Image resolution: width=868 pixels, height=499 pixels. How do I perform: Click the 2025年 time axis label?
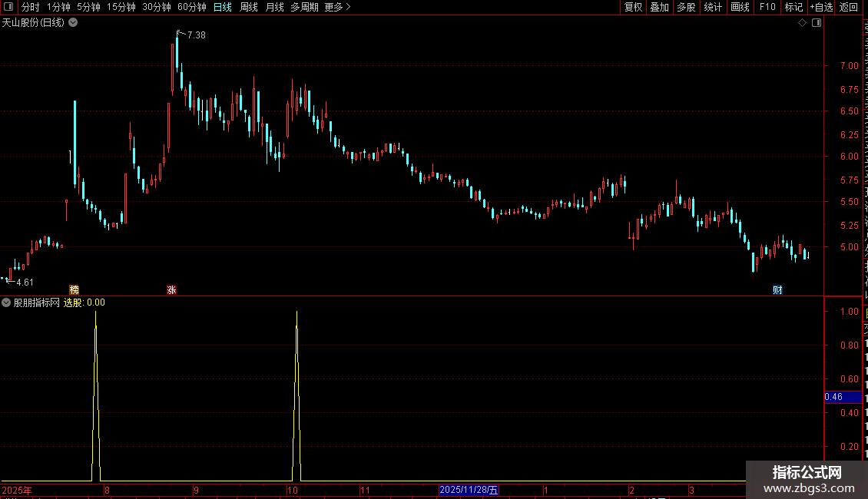[17, 490]
